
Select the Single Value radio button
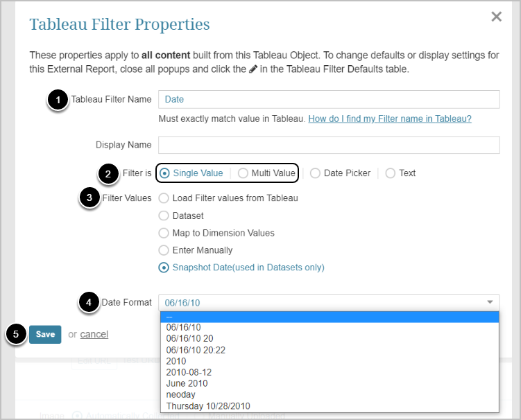click(164, 173)
